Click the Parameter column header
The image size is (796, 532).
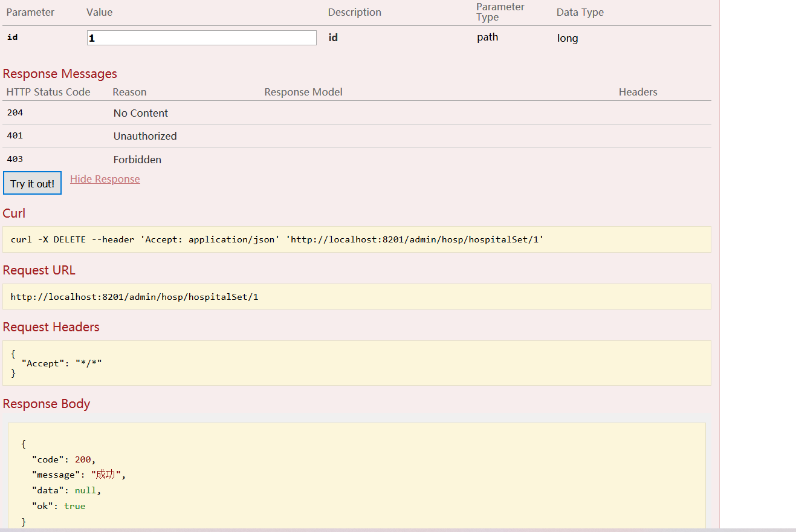click(30, 12)
